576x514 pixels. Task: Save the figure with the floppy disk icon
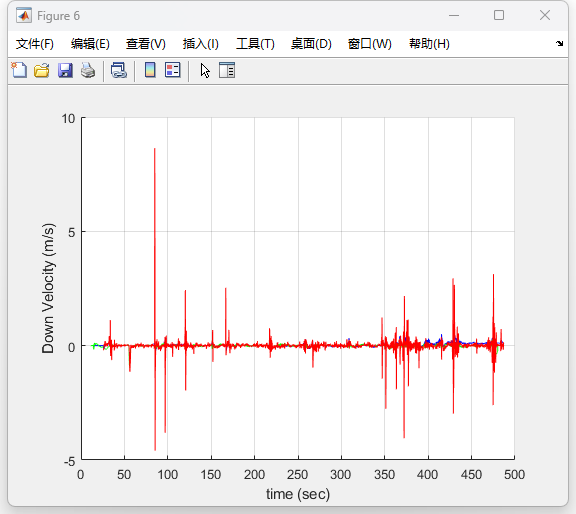coord(65,70)
